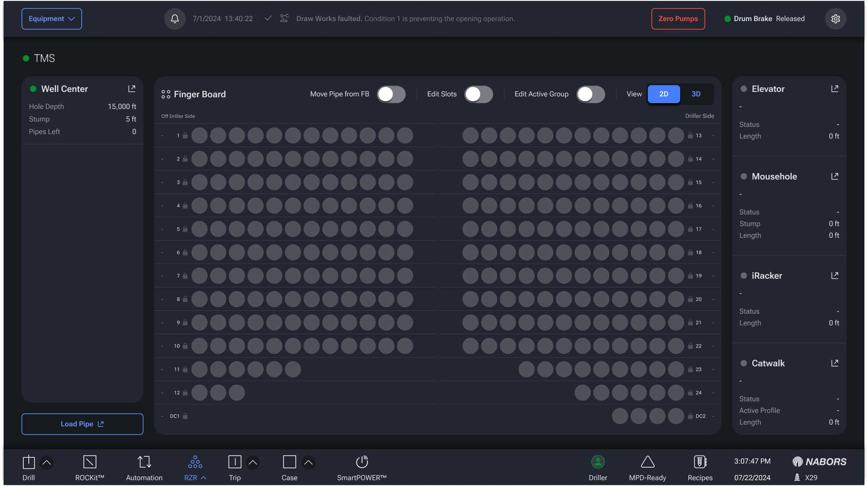868x486 pixels.
Task: Click the acknowledge checkmark icon in header
Action: pos(268,18)
